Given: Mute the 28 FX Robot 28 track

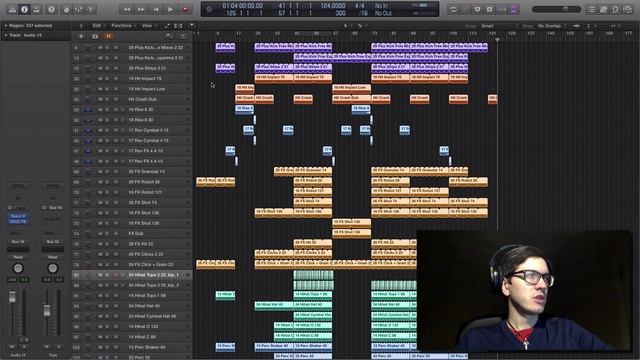Looking at the screenshot, I should click(x=100, y=182).
